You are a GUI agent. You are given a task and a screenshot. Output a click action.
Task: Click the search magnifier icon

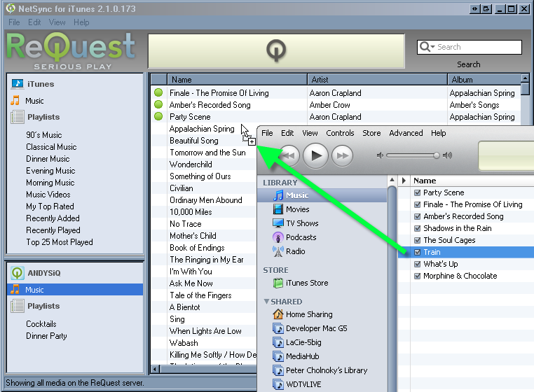(x=425, y=46)
